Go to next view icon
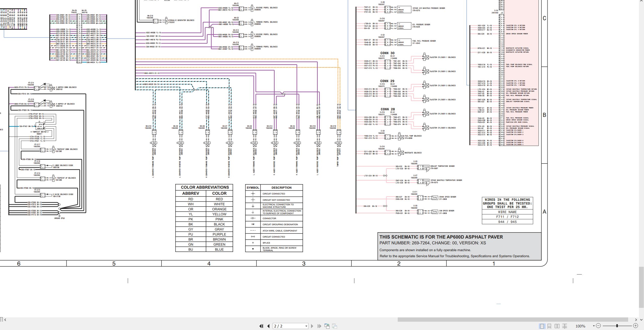This screenshot has height=330, width=644. 335,326
